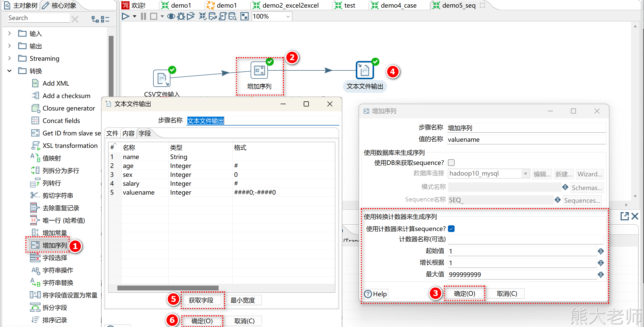Collapse the 转换 folder in tree

pos(9,71)
